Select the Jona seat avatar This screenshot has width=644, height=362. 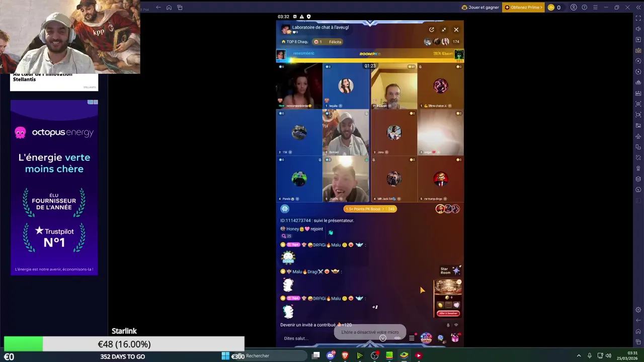tap(394, 132)
